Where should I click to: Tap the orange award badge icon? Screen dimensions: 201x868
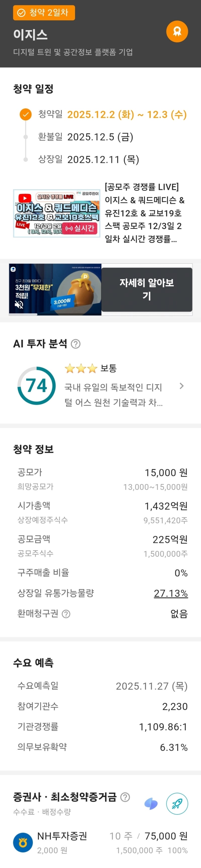[177, 32]
